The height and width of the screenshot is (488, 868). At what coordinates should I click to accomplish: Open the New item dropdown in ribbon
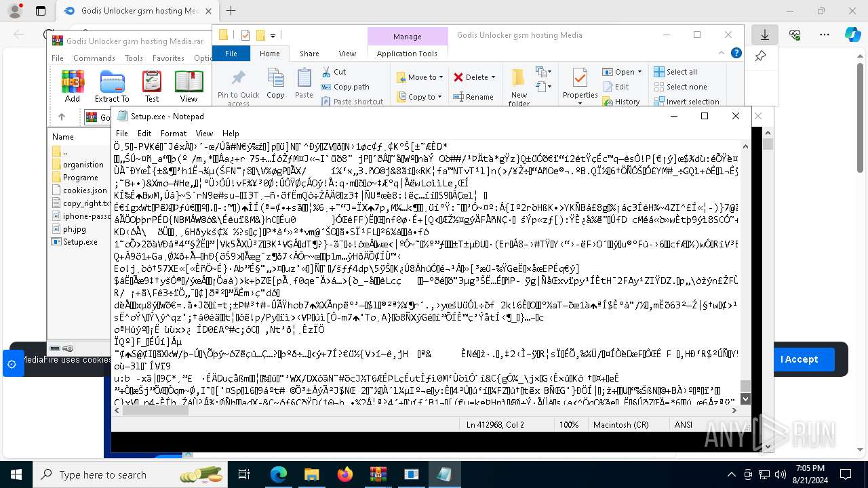tap(543, 72)
